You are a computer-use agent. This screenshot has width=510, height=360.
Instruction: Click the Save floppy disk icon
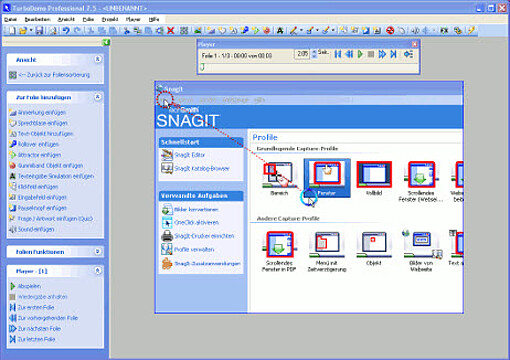pyautogui.click(x=39, y=31)
